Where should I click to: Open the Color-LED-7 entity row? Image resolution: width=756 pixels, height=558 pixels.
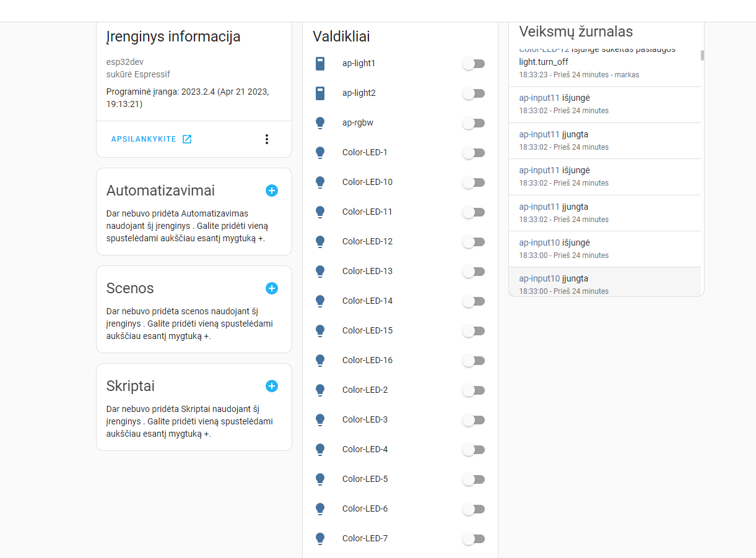pyautogui.click(x=365, y=538)
